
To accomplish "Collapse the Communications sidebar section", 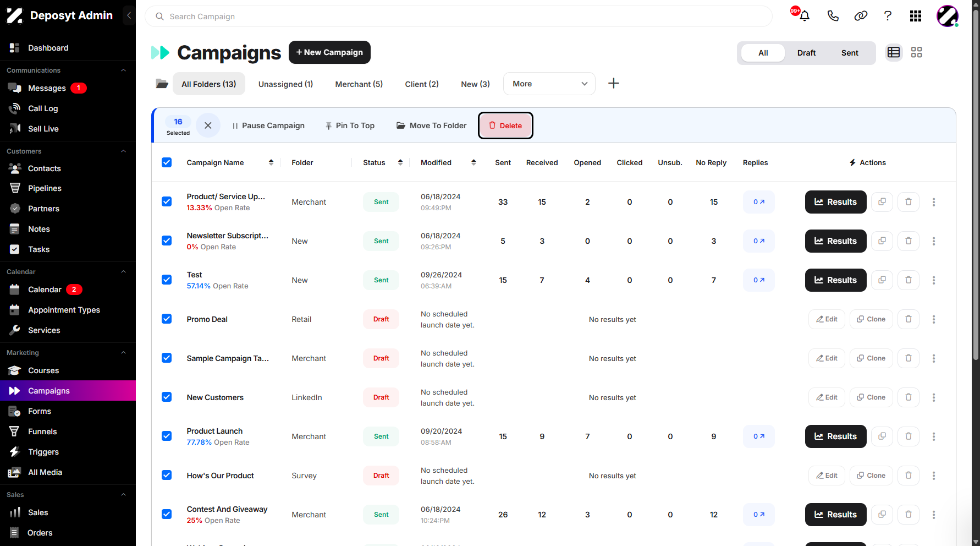I will tap(123, 70).
